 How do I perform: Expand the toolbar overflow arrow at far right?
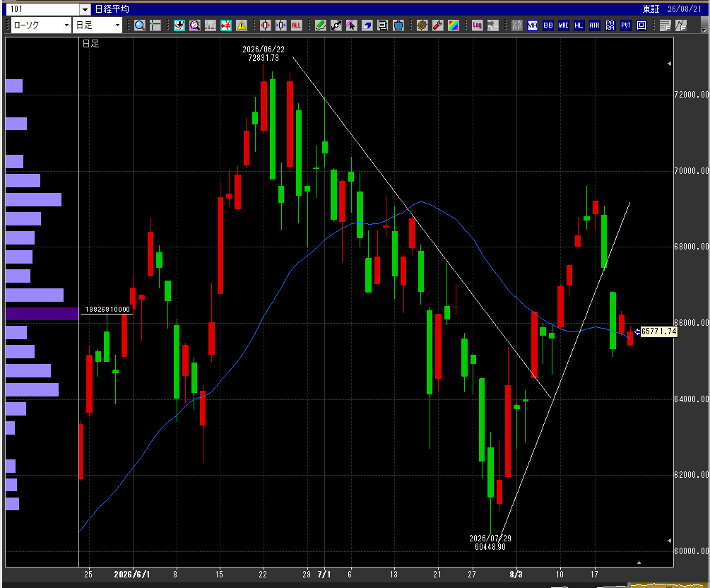(x=704, y=29)
